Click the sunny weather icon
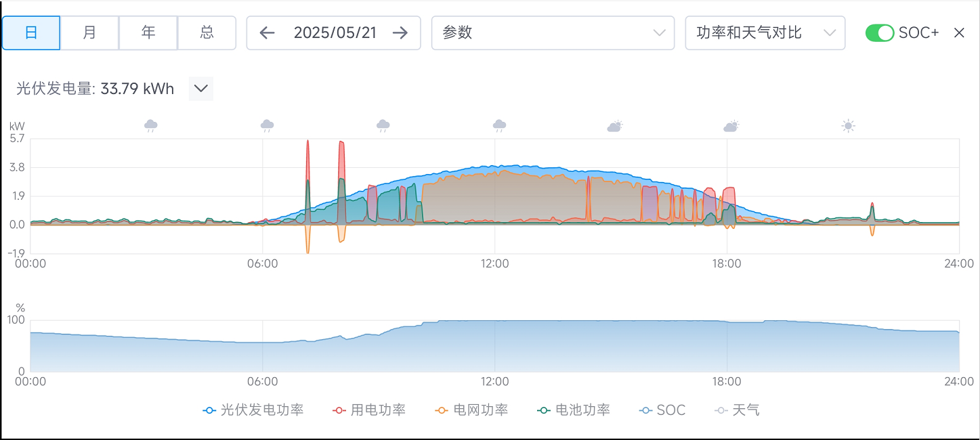The image size is (980, 440). pyautogui.click(x=848, y=126)
